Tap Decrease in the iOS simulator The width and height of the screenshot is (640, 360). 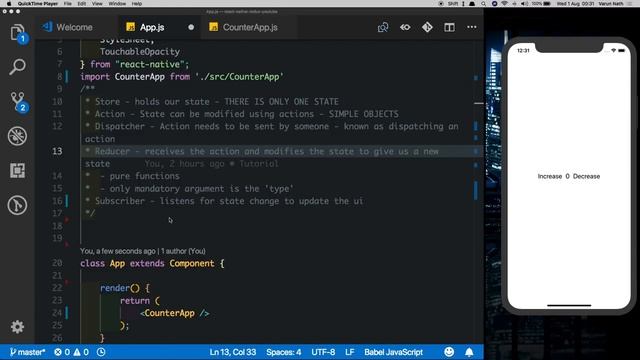tap(587, 176)
